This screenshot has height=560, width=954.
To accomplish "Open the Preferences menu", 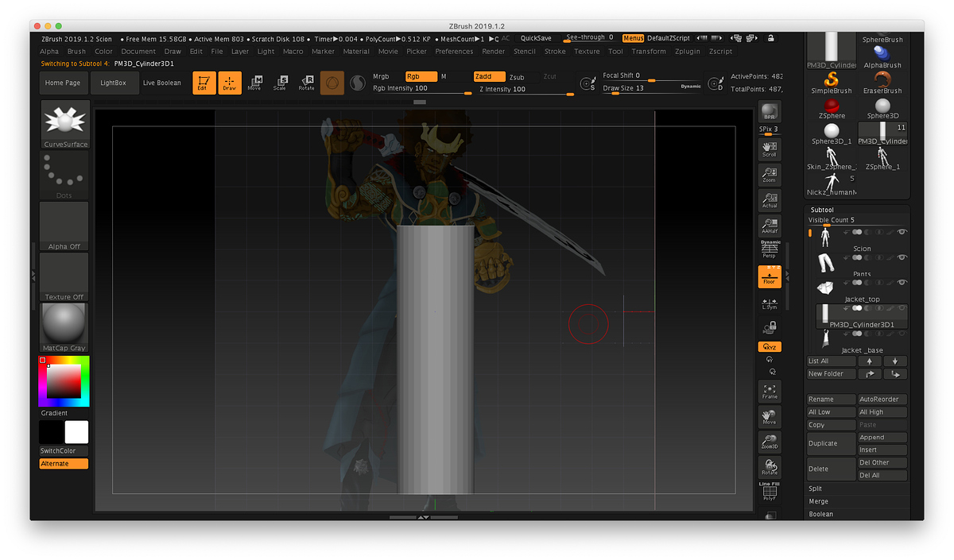I will (454, 52).
